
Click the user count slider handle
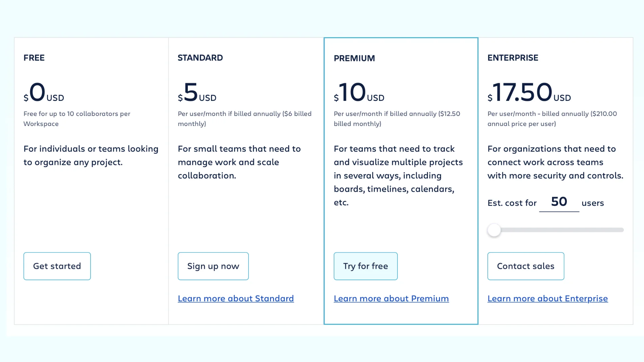494,230
